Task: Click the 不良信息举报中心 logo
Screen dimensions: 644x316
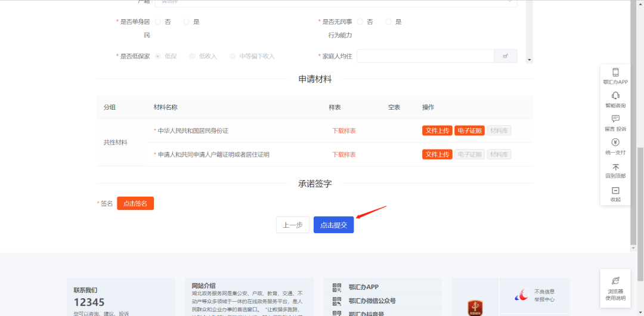Action: [x=522, y=295]
